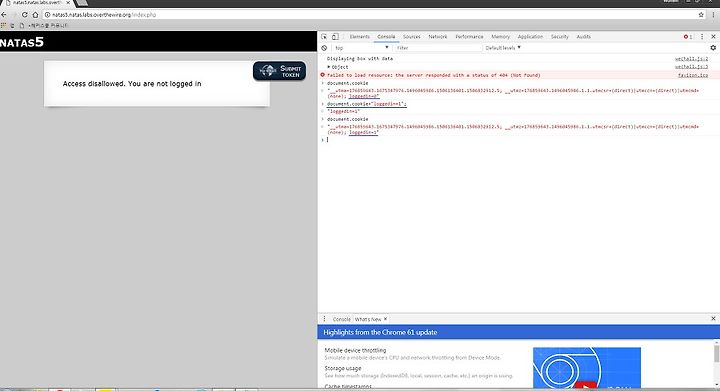Open the Memory panel

(501, 37)
